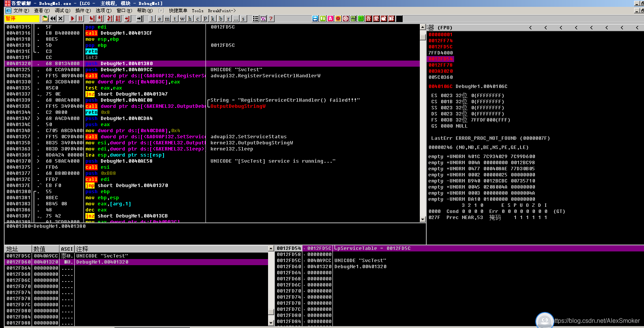Open the 快捷菜单 menu

point(178,11)
